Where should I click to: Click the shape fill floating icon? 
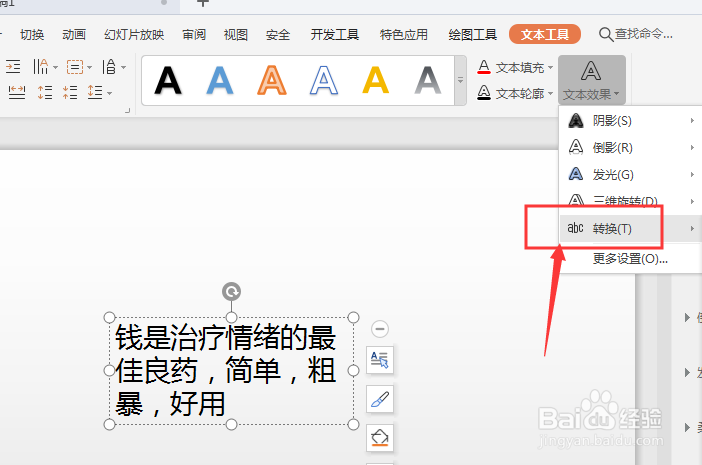click(380, 438)
